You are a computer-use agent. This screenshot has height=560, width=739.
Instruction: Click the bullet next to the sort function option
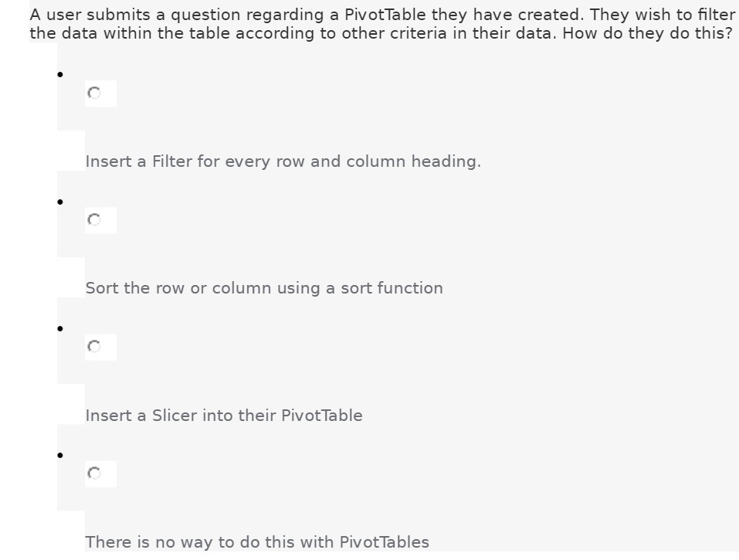click(60, 202)
